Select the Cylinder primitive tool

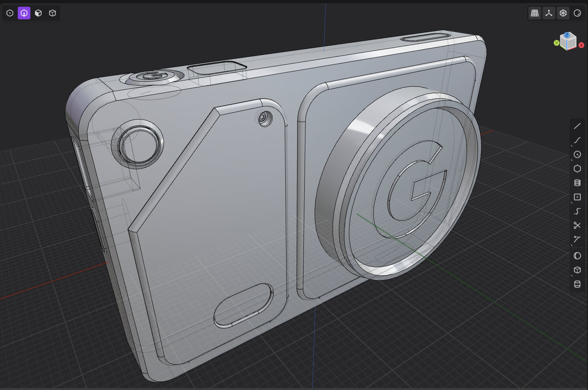[577, 284]
